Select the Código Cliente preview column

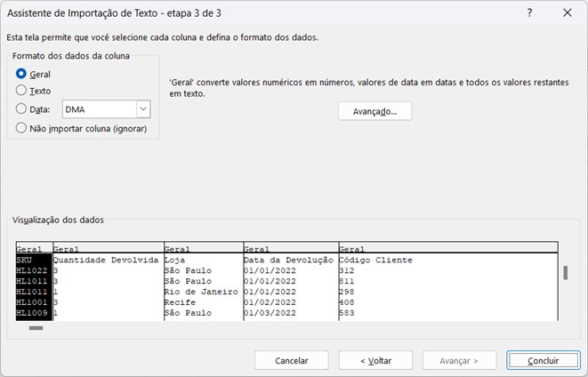click(375, 261)
